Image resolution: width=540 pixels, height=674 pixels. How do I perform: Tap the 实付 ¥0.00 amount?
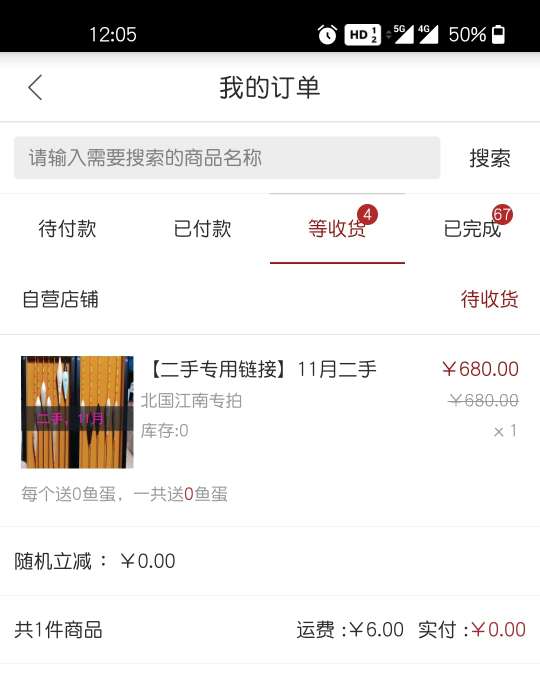click(472, 630)
